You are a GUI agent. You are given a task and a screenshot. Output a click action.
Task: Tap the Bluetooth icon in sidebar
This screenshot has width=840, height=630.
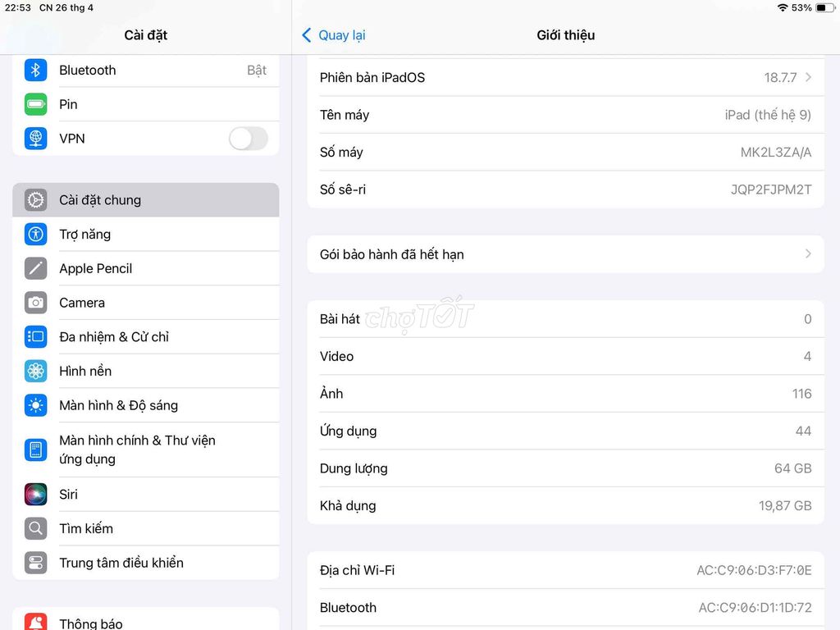coord(35,71)
